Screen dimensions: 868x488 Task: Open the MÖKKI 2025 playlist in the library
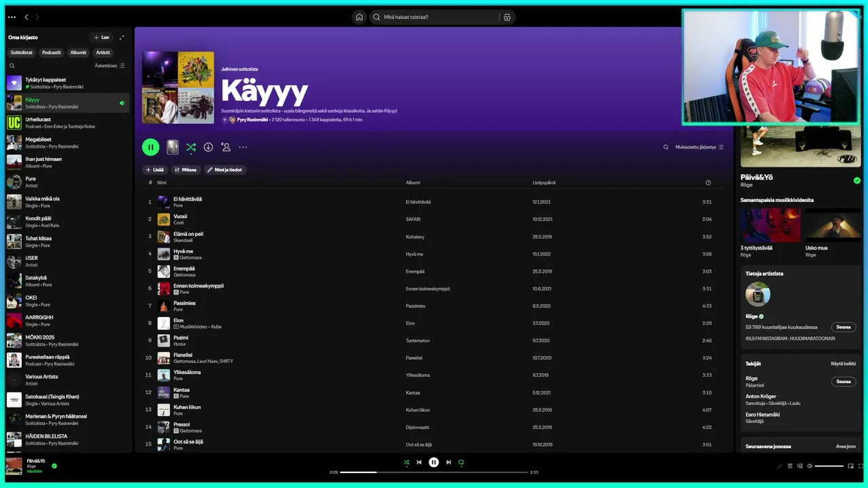coord(68,341)
